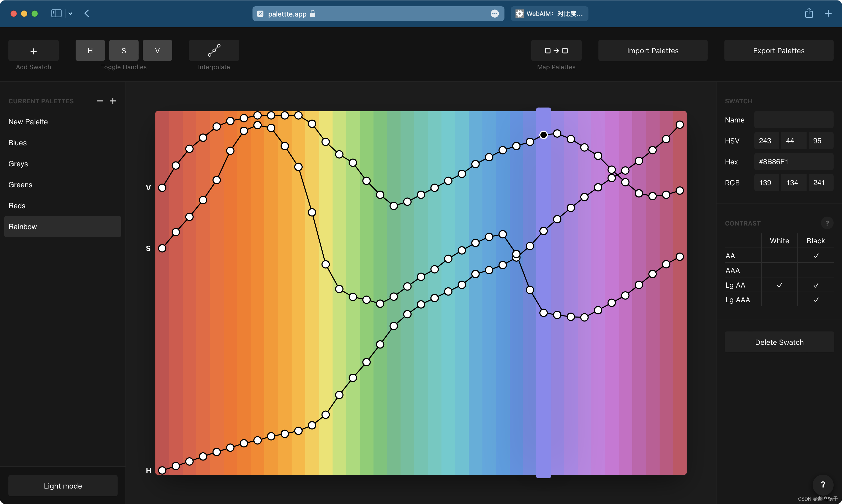
Task: Open the address bar more-options ellipsis
Action: [494, 14]
